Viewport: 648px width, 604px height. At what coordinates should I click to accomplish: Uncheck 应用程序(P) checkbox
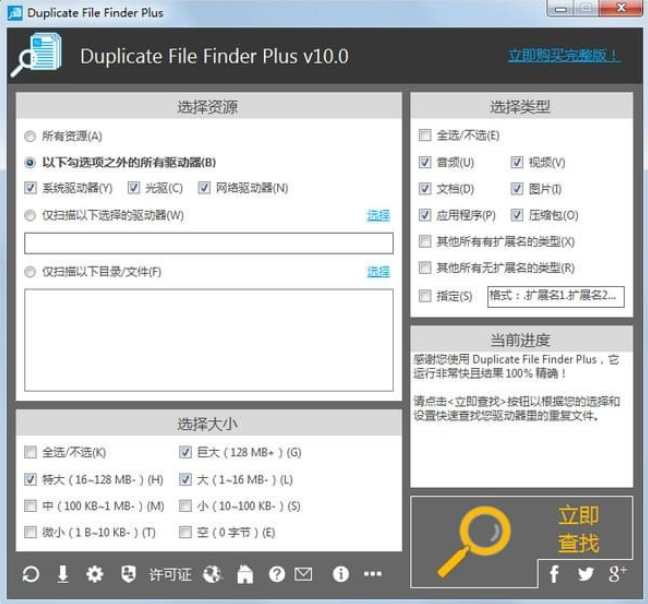click(425, 215)
